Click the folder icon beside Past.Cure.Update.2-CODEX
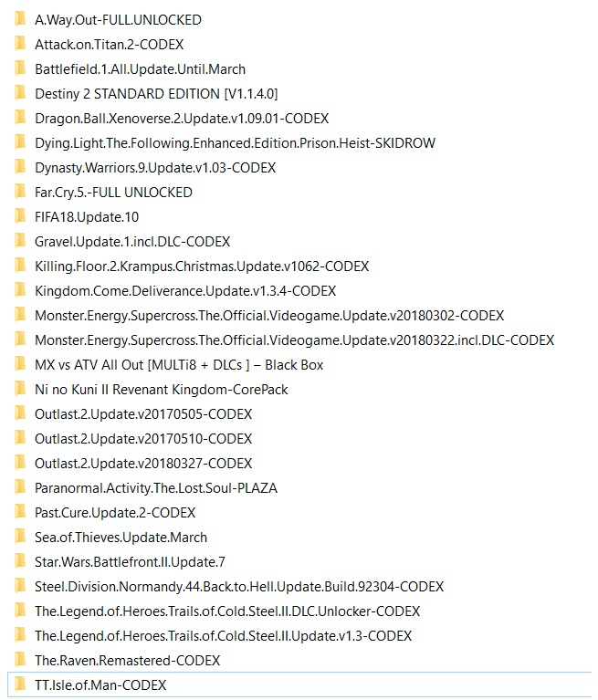 click(x=20, y=512)
